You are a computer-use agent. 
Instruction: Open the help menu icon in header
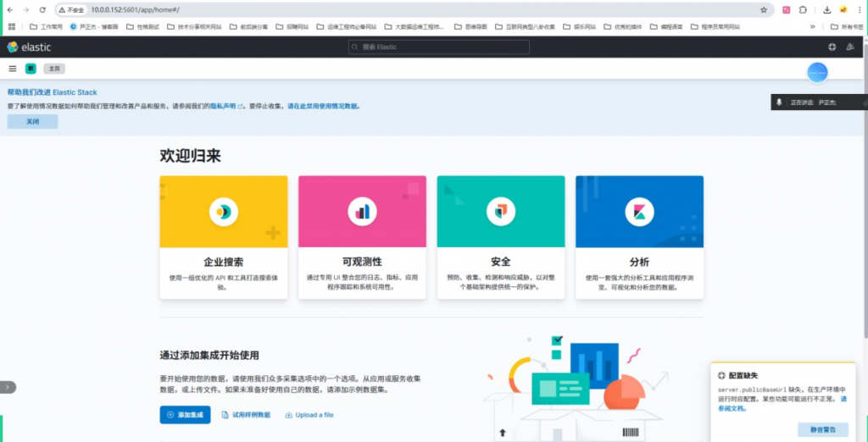[x=832, y=47]
